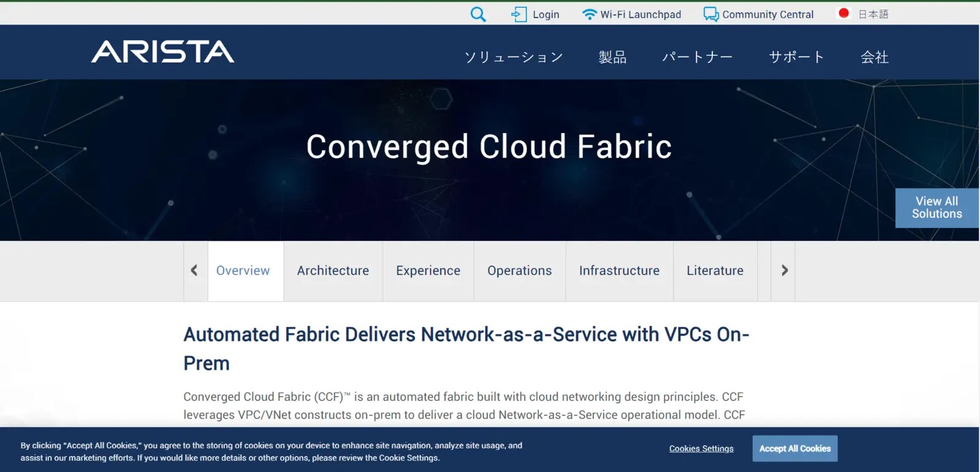The height and width of the screenshot is (472, 980).
Task: Switch to the Infrastructure tab
Action: pos(619,270)
